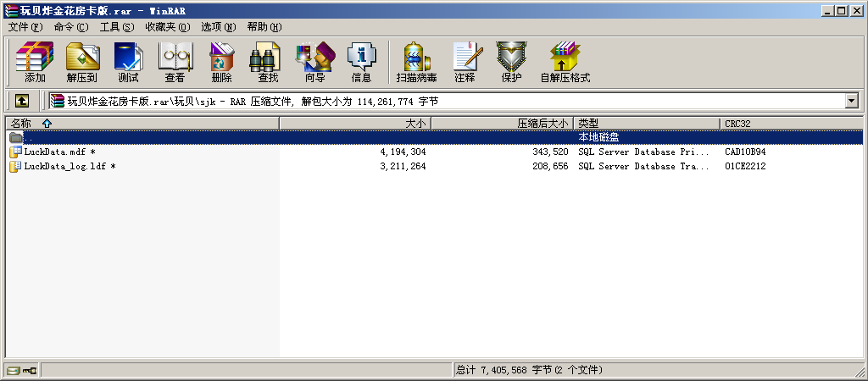Start the virus scan (扫描病毒) tool
The image size is (868, 381).
point(416,62)
